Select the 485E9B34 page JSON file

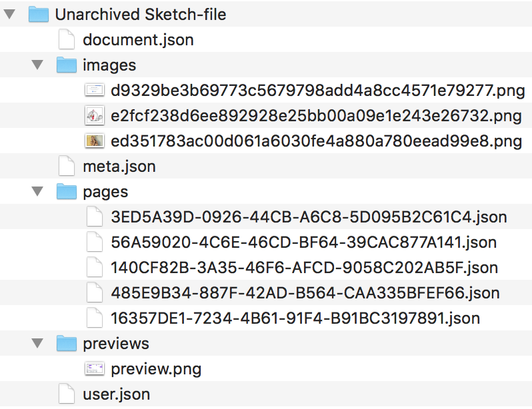pyautogui.click(x=305, y=292)
